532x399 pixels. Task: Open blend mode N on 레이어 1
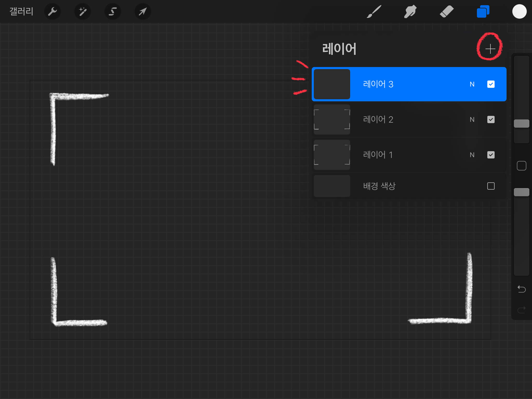(472, 155)
